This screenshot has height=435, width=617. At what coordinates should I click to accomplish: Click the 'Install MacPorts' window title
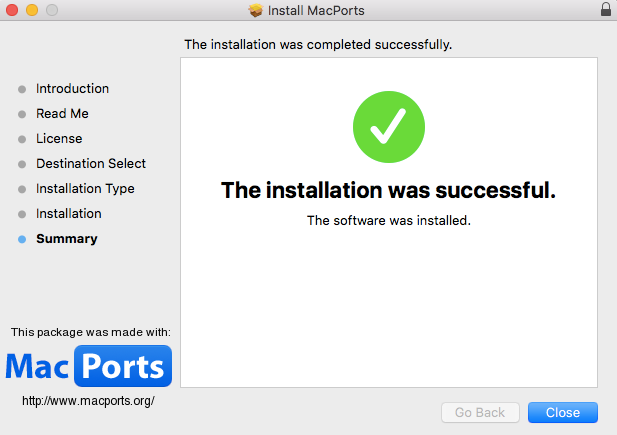[316, 10]
